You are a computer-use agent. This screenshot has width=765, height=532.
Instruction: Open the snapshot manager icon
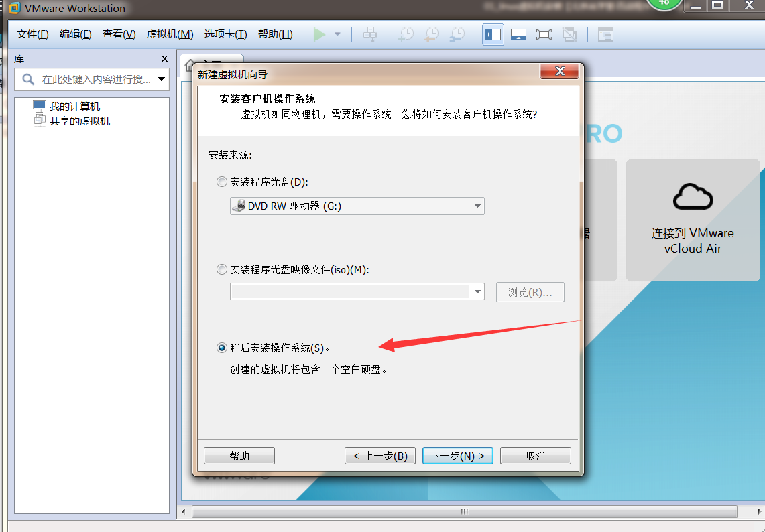[x=457, y=35]
